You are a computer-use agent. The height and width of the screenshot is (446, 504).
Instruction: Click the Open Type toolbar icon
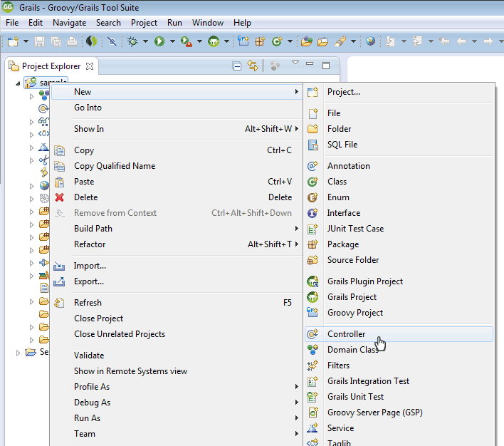[x=307, y=41]
